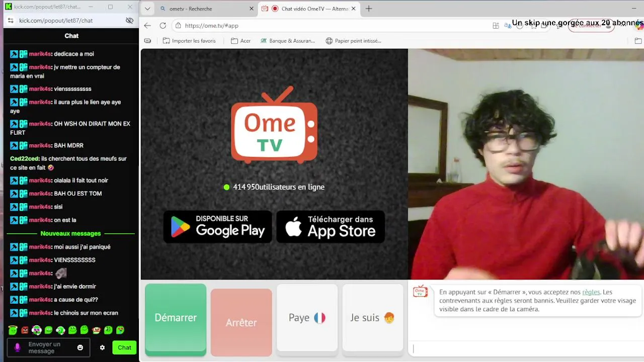This screenshot has width=644, height=362.
Task: Click message 'j'ai envie dormir'
Action: click(x=75, y=287)
